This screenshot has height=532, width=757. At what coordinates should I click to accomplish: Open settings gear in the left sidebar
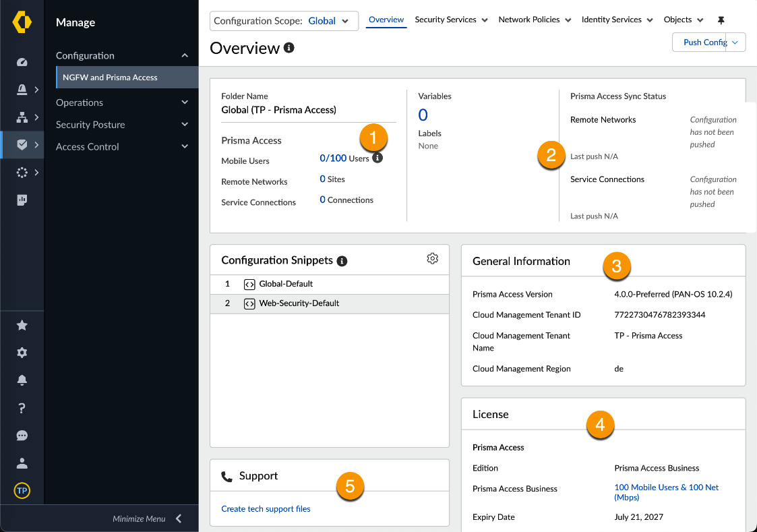point(22,353)
